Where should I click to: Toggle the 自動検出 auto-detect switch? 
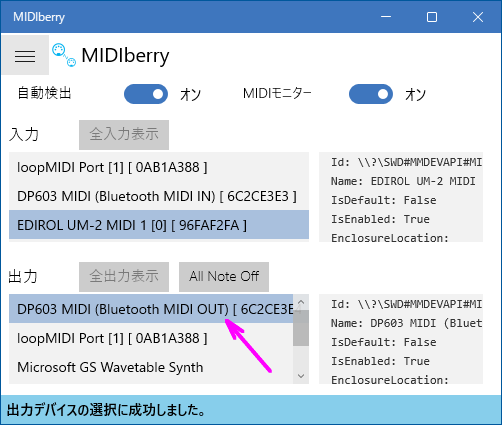point(146,94)
